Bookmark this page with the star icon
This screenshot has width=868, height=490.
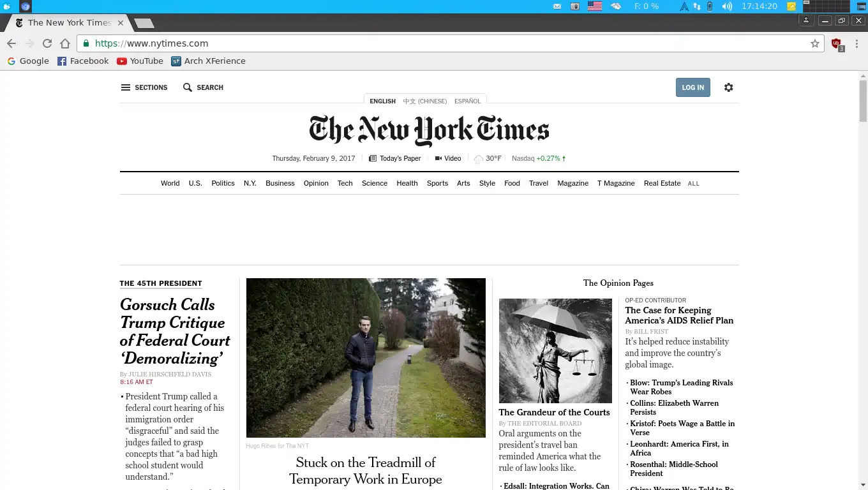[815, 43]
